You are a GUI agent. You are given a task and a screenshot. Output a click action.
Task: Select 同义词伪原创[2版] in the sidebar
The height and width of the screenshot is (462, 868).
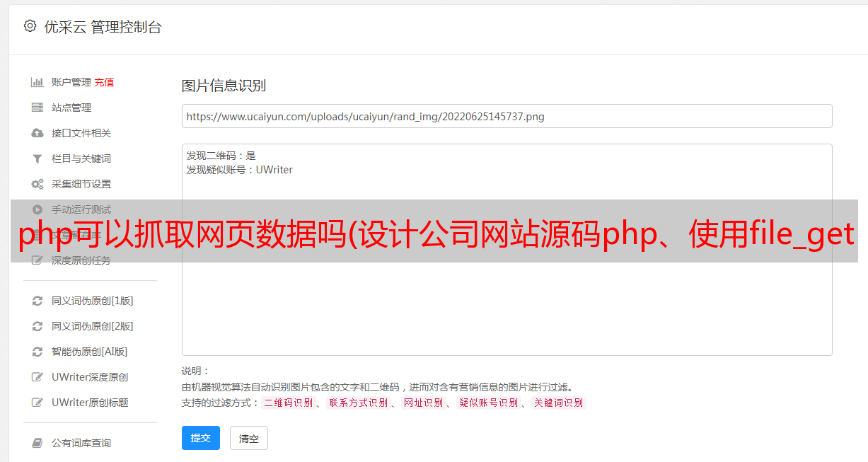coord(93,326)
